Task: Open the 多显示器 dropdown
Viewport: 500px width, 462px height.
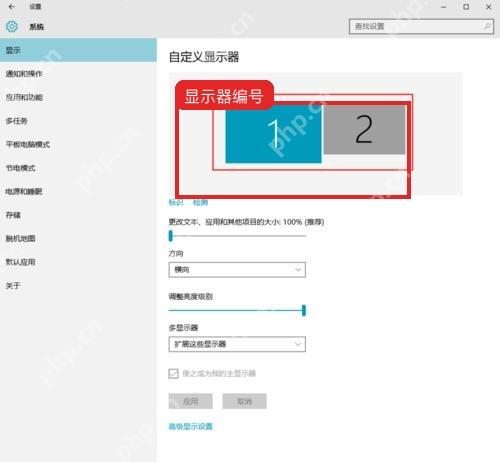Action: [237, 344]
